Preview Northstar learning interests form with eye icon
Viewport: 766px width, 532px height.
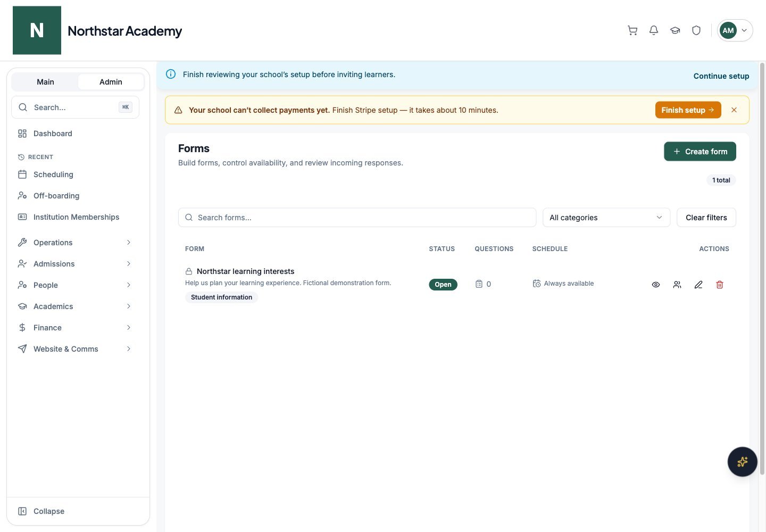tap(656, 285)
